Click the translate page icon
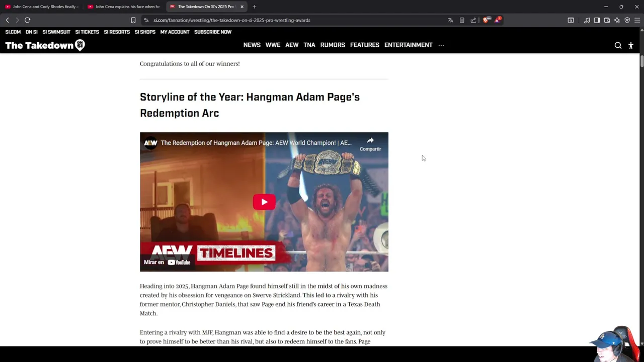The height and width of the screenshot is (362, 644). coord(450,20)
